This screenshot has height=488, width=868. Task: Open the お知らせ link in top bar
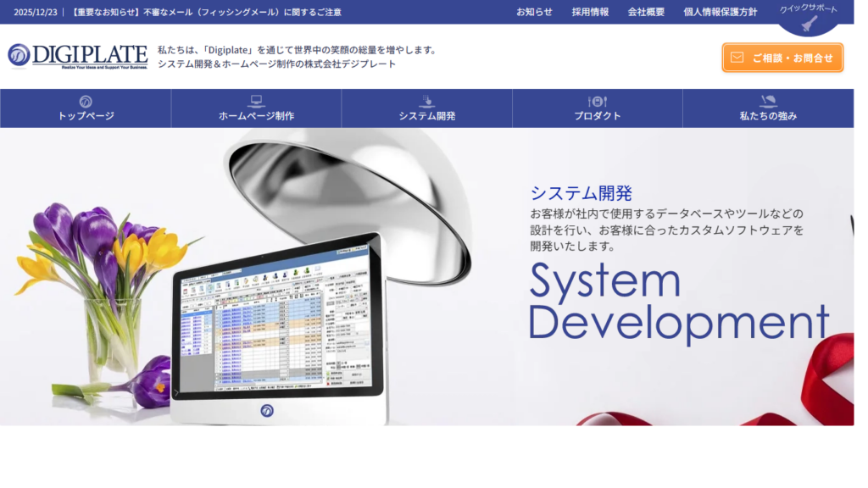[x=534, y=12]
